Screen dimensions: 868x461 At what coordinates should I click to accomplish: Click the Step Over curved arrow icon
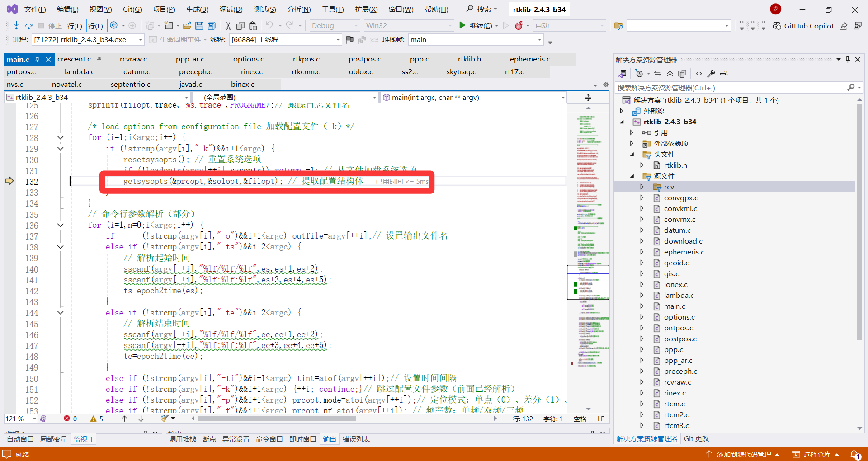click(28, 26)
